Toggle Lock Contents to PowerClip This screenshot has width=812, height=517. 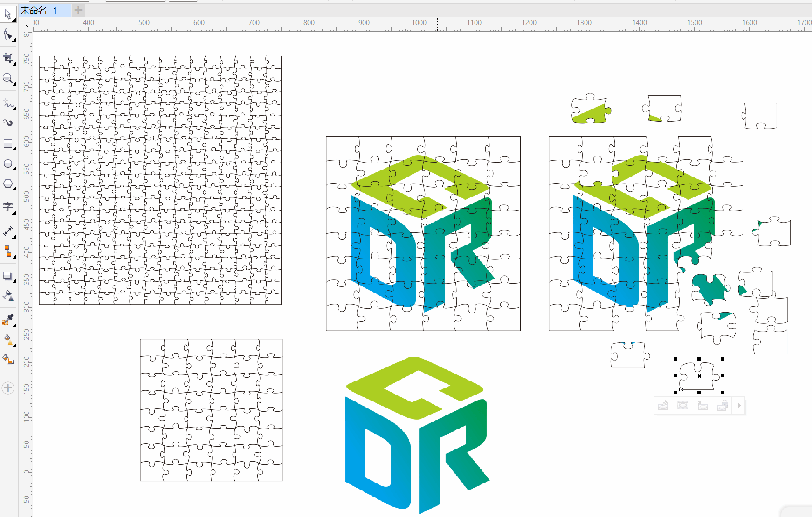click(x=723, y=406)
